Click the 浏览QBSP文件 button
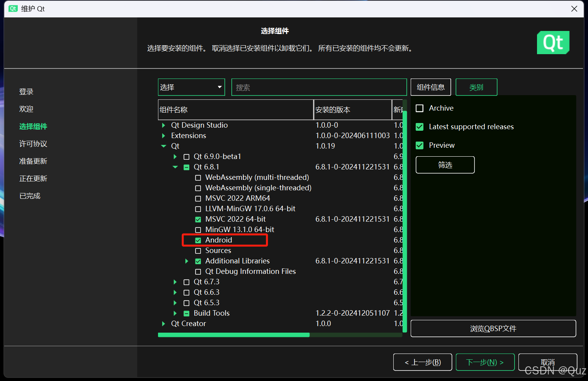The height and width of the screenshot is (381, 588). click(x=493, y=328)
